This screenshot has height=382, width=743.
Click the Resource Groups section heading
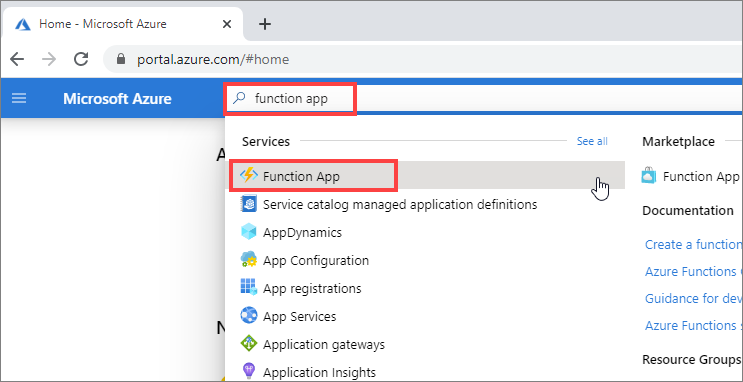692,359
